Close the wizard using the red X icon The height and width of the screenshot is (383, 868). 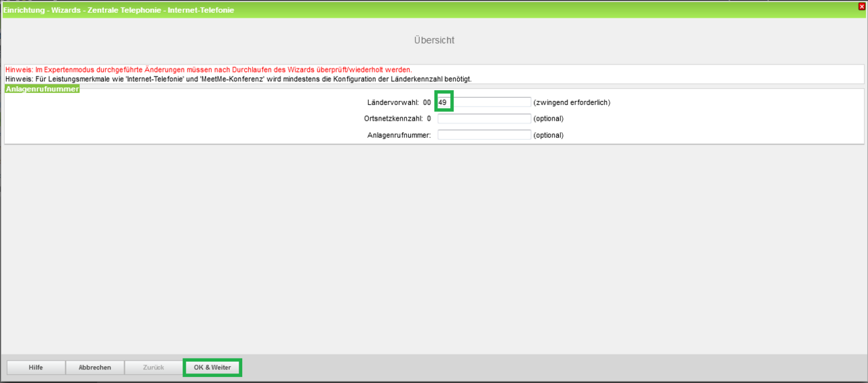coord(862,6)
